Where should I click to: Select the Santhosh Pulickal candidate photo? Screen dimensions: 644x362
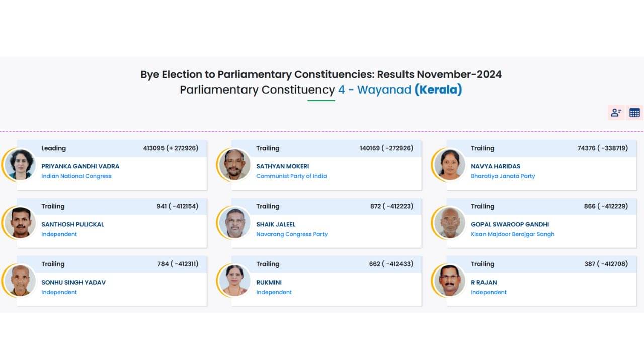click(x=20, y=222)
